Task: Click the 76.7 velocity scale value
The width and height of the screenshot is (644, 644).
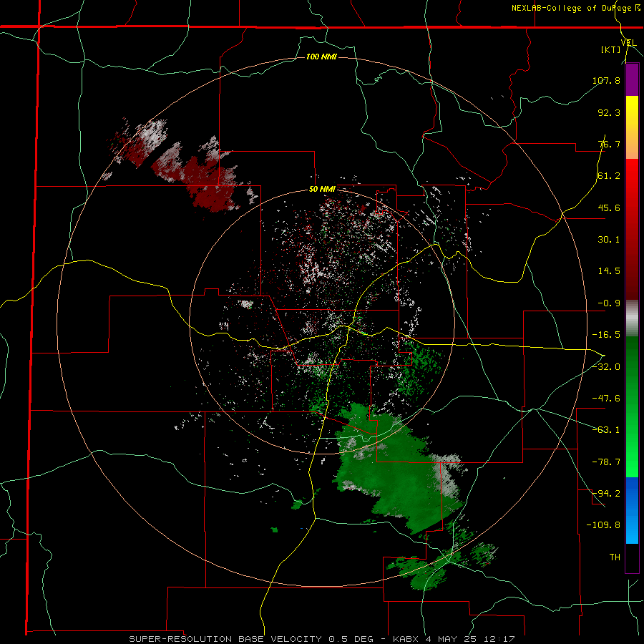Action: [609, 144]
